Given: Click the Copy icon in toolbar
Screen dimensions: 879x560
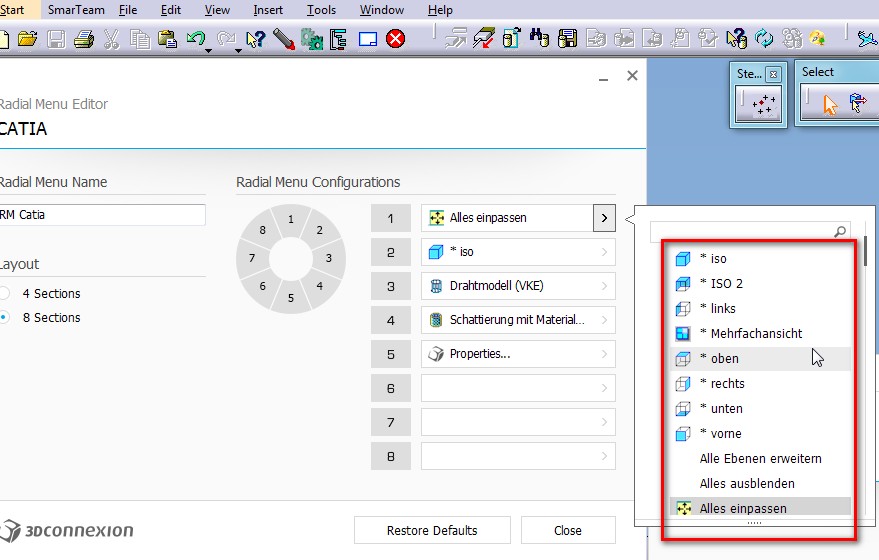Looking at the screenshot, I should [x=140, y=39].
